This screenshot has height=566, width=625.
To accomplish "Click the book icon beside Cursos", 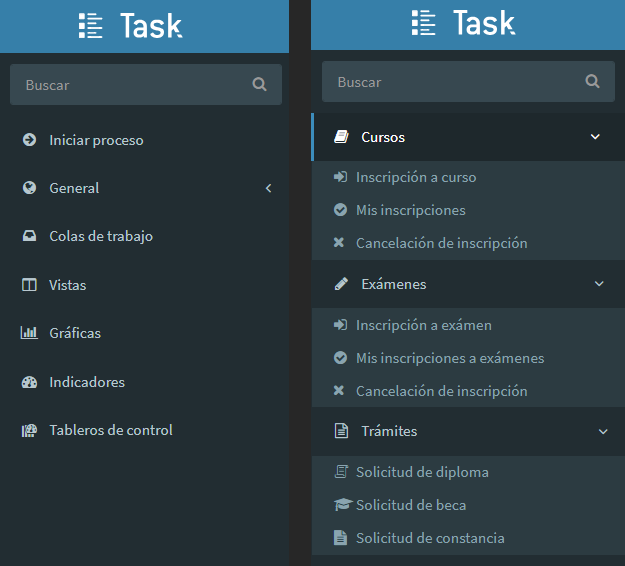I will click(x=341, y=137).
